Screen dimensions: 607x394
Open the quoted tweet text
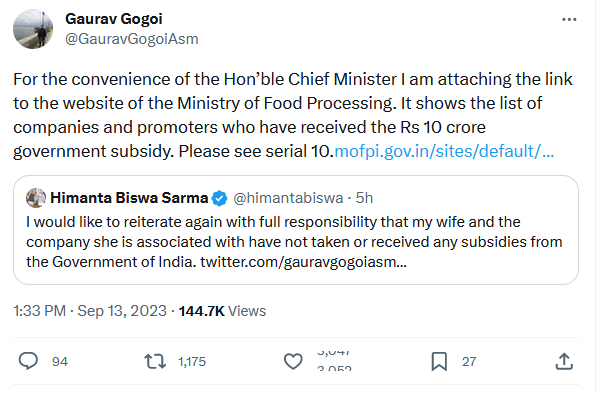click(294, 242)
